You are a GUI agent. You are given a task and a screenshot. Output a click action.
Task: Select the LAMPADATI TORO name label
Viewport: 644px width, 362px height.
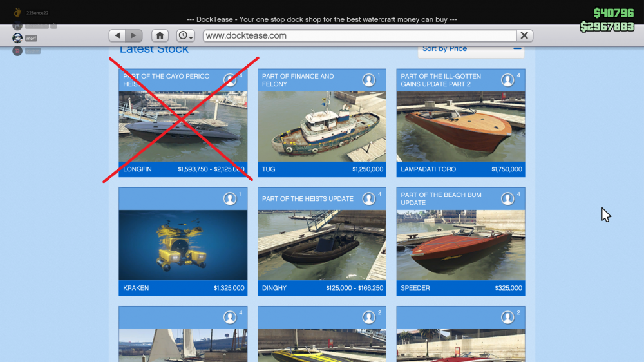(428, 169)
